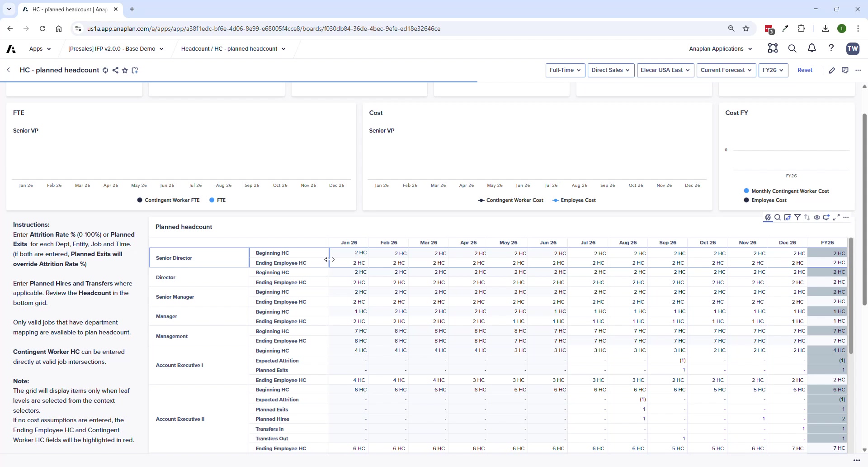
Task: Open the FY26 period dropdown
Action: pos(773,70)
